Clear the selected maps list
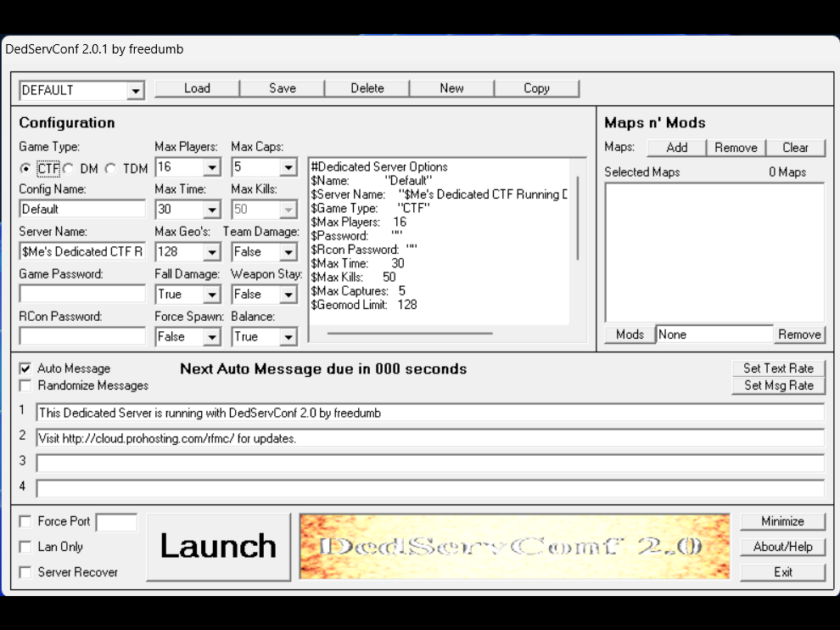The width and height of the screenshot is (840, 630). click(x=795, y=148)
